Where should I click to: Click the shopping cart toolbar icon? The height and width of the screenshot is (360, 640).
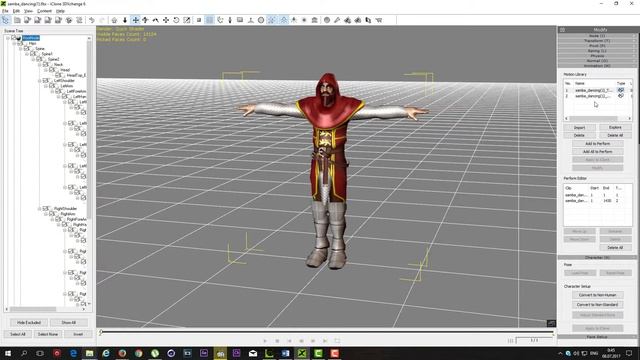[379, 20]
